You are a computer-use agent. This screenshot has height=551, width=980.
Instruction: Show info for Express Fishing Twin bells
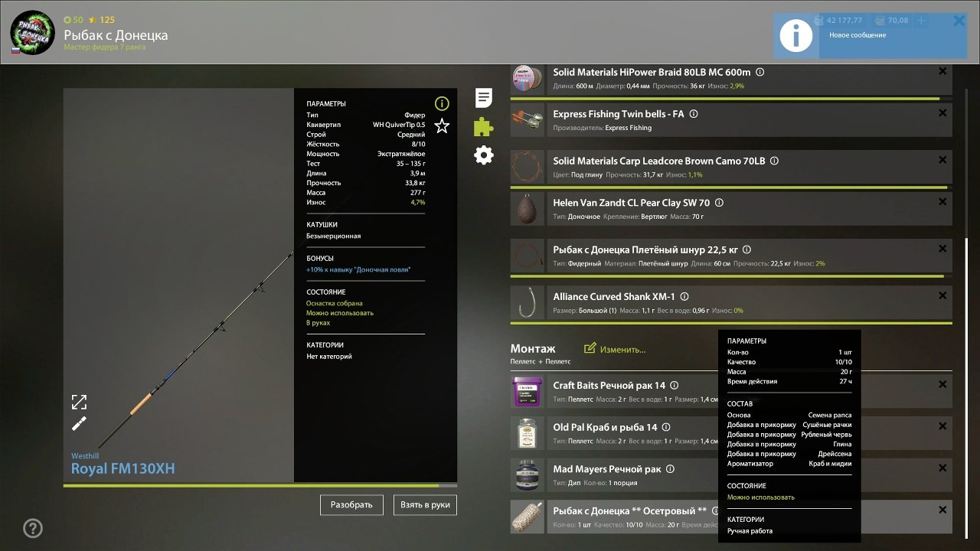coord(694,114)
